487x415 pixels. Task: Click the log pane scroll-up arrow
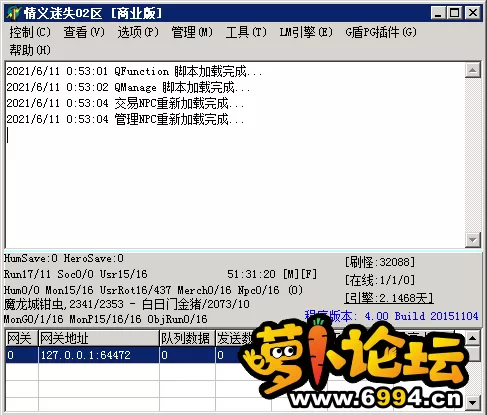[473, 70]
